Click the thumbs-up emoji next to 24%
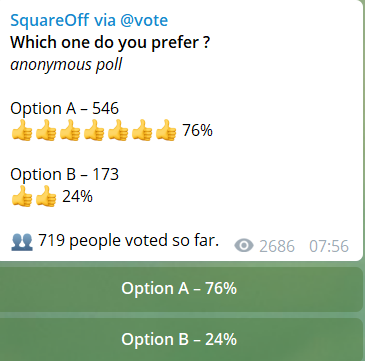The width and height of the screenshot is (365, 361). (46, 196)
